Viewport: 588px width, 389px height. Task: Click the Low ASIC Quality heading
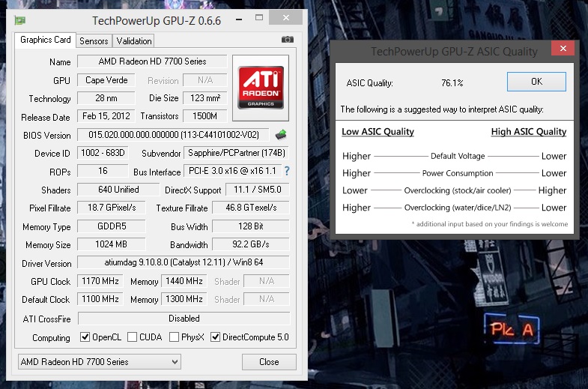pos(378,132)
